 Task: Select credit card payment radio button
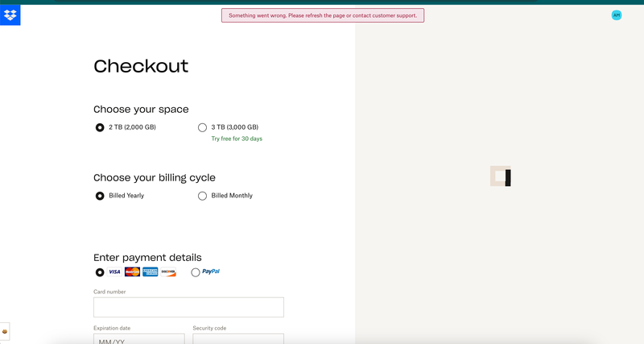(x=100, y=272)
